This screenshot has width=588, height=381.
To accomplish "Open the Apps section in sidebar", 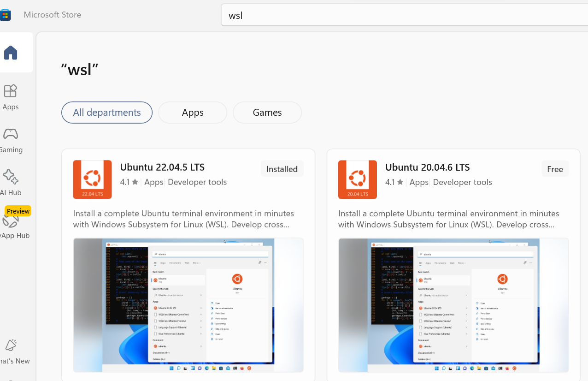I will [11, 97].
